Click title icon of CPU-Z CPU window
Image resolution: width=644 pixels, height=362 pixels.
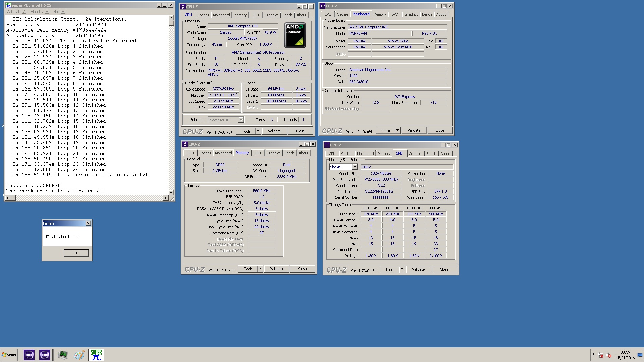(183, 6)
